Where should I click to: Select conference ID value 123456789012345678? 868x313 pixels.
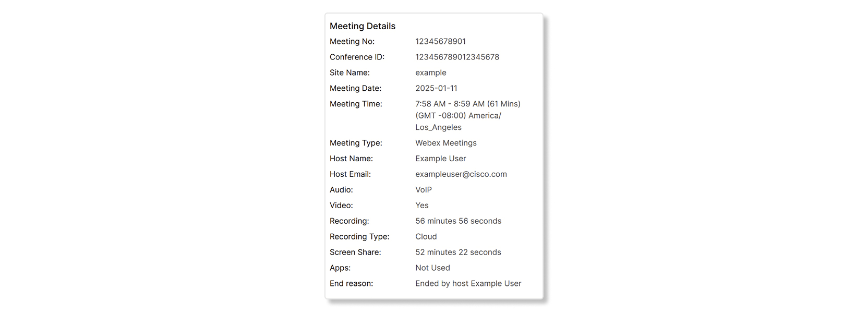click(457, 57)
